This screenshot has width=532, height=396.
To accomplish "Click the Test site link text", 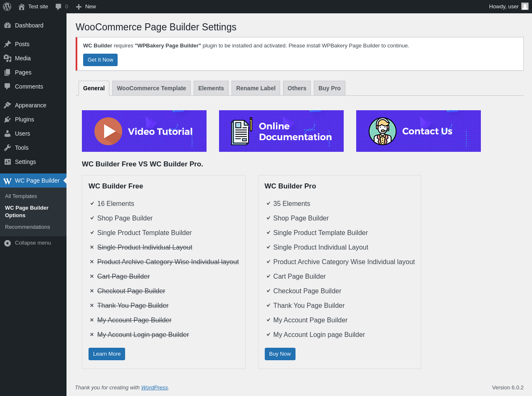I will [x=38, y=6].
